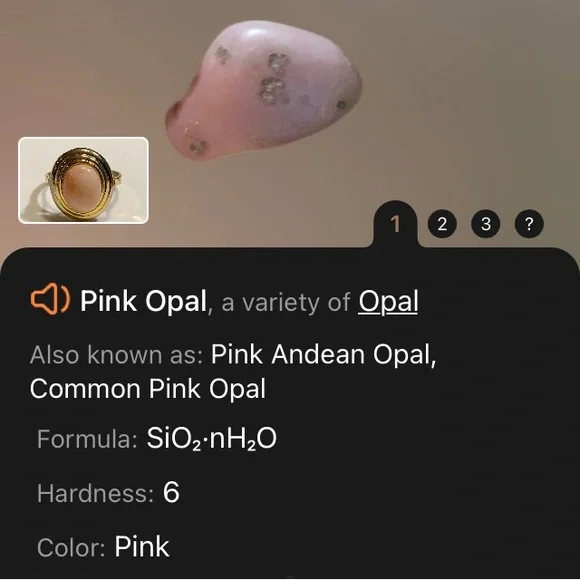The image size is (580, 580).
Task: Tap the large pink stone image
Action: [263, 91]
